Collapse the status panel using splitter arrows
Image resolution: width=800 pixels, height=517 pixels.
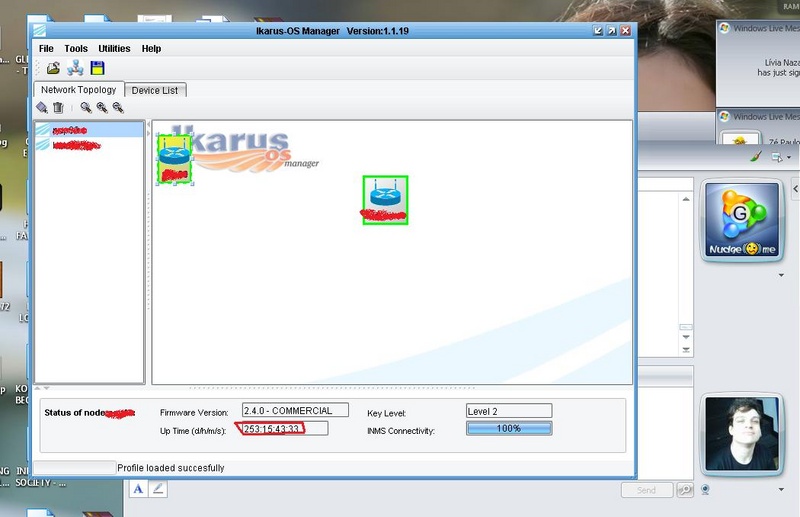tap(46, 388)
